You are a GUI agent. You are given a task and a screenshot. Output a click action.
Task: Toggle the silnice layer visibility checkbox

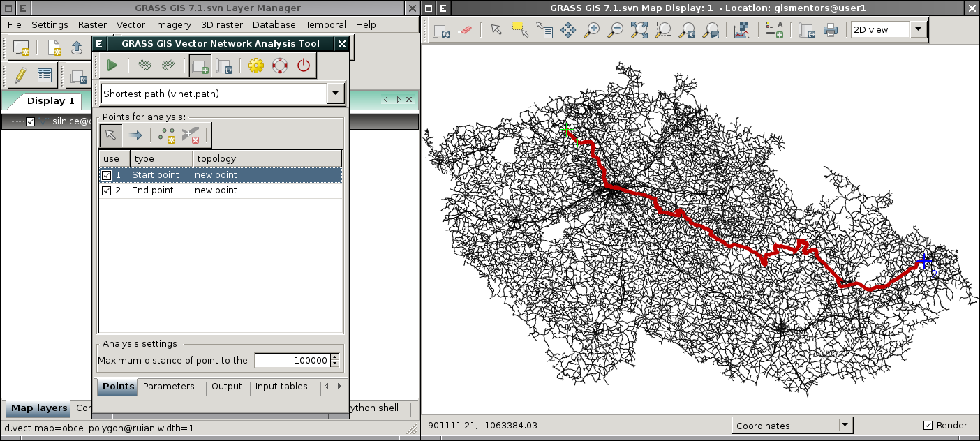[x=30, y=121]
